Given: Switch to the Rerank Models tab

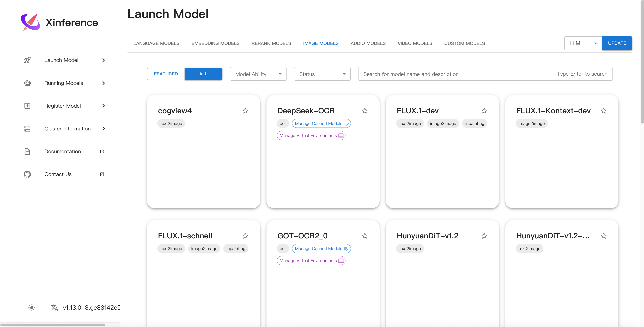Looking at the screenshot, I should click(271, 43).
